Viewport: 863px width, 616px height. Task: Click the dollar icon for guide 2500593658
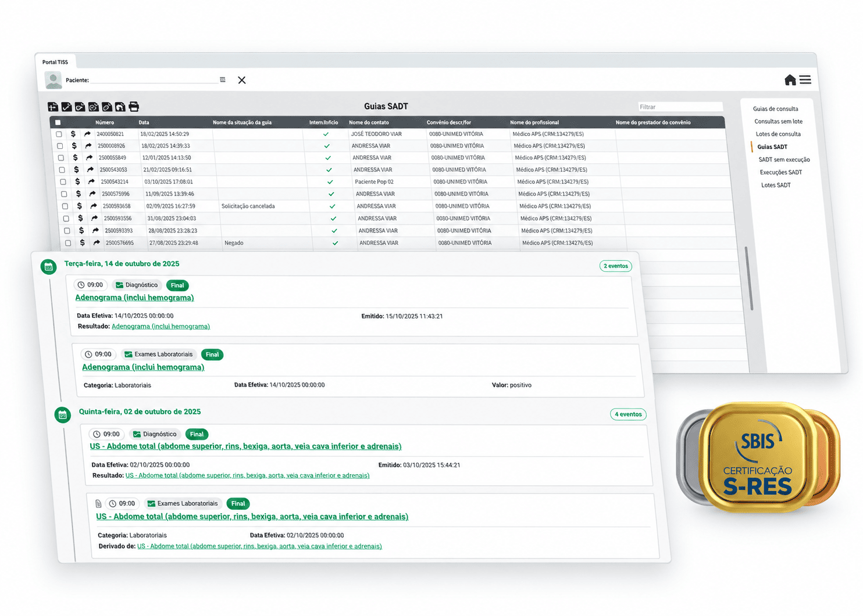point(80,206)
